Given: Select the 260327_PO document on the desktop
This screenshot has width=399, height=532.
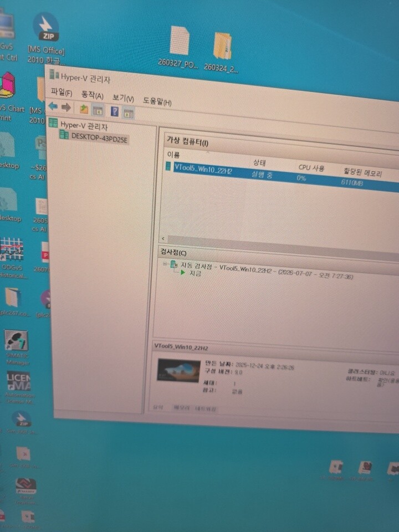Looking at the screenshot, I should [x=179, y=48].
